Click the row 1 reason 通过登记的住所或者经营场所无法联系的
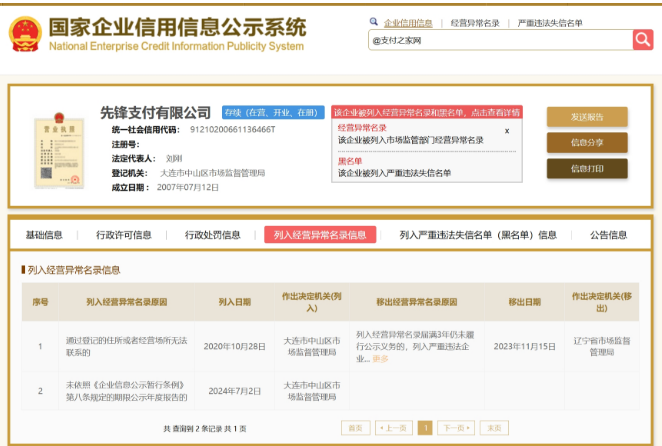Image resolution: width=662 pixels, height=446 pixels. 126,346
